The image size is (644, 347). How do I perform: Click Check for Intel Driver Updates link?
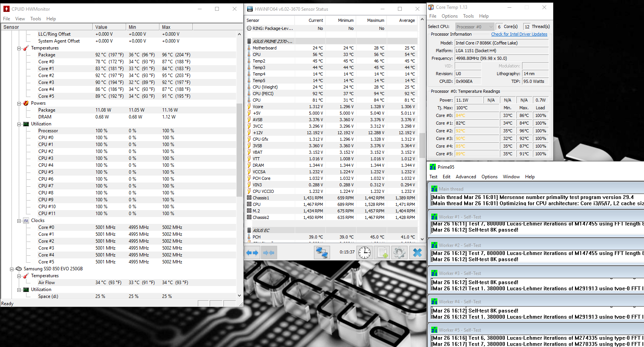[x=519, y=34]
